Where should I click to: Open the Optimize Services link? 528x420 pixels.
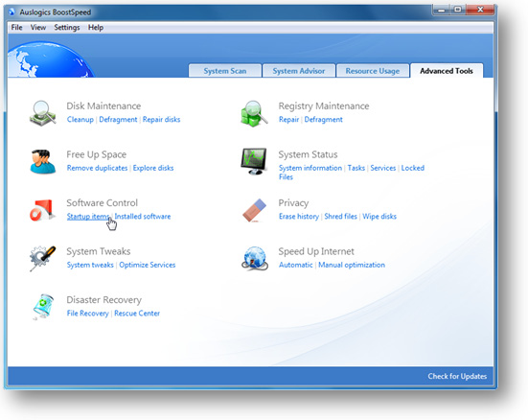pos(148,265)
